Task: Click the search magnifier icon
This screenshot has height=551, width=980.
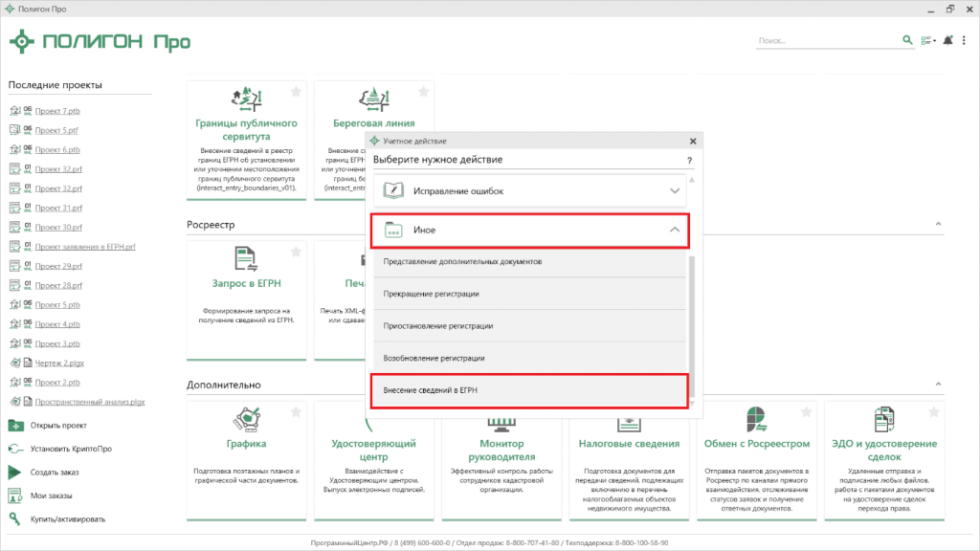Action: [907, 40]
